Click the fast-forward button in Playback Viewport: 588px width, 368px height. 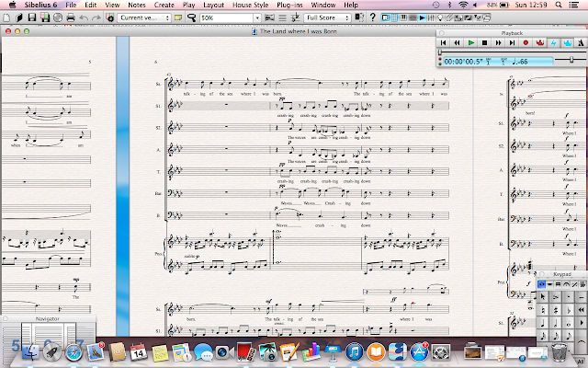(x=498, y=43)
